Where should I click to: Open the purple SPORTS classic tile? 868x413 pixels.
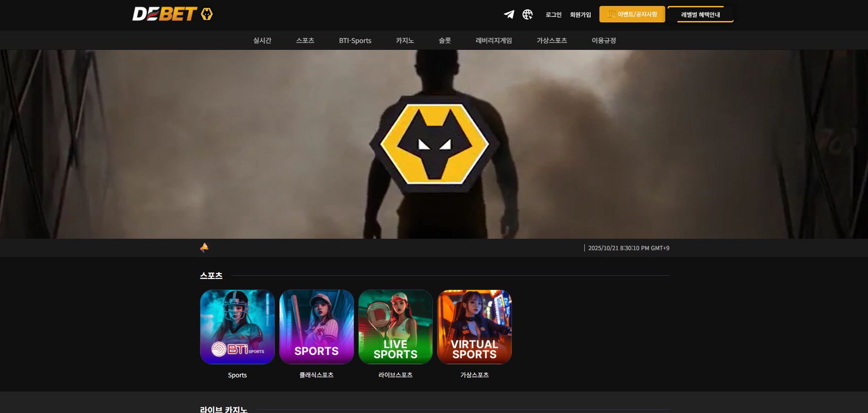tap(317, 327)
